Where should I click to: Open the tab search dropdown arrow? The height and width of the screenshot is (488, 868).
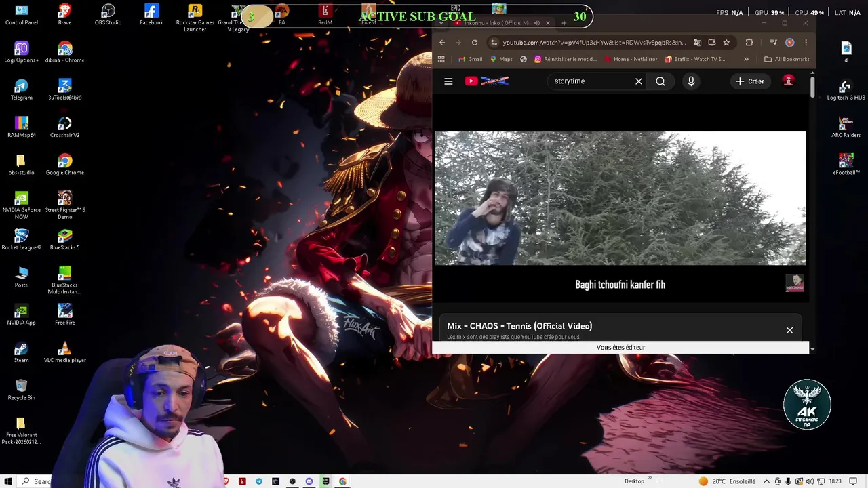(441, 23)
